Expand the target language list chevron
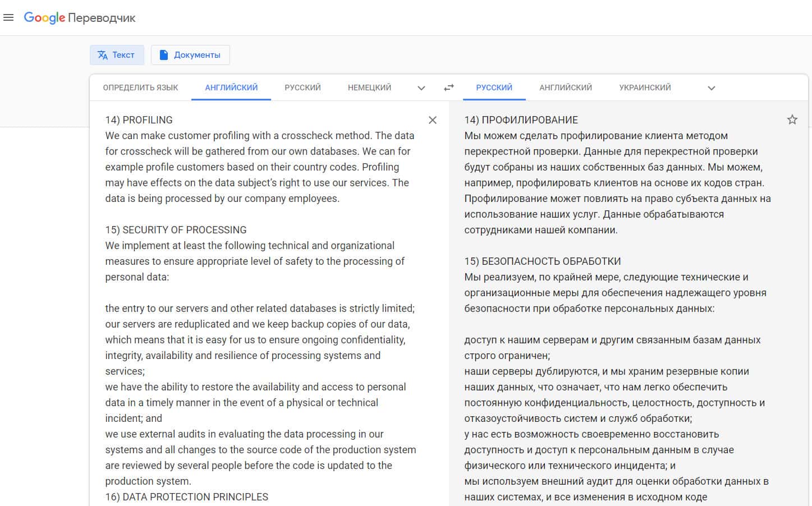 [x=711, y=88]
